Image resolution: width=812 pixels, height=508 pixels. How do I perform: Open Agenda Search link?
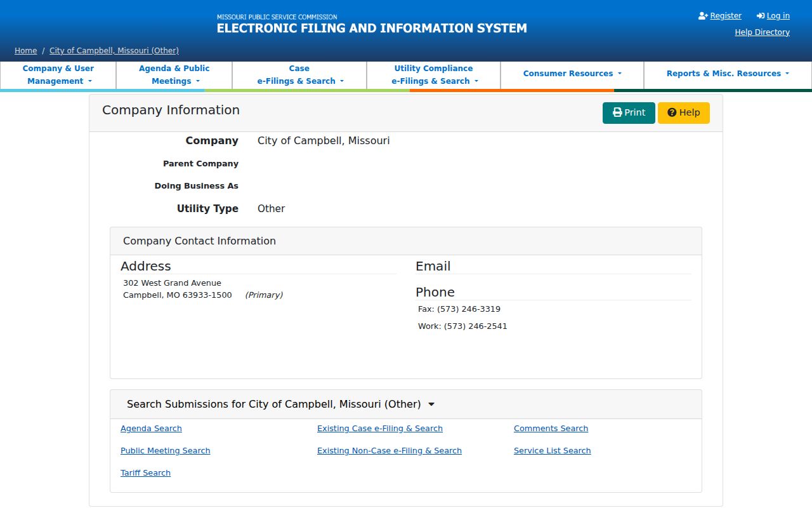[x=151, y=429]
